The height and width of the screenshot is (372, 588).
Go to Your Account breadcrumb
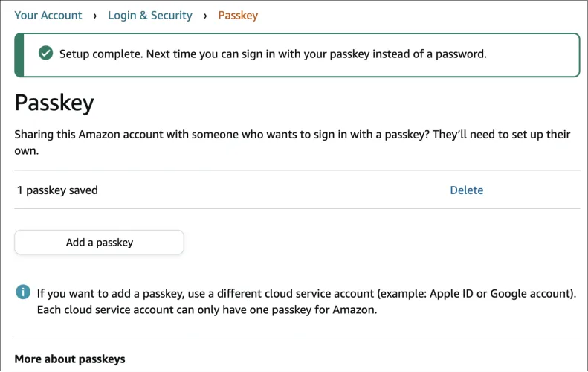tap(48, 16)
